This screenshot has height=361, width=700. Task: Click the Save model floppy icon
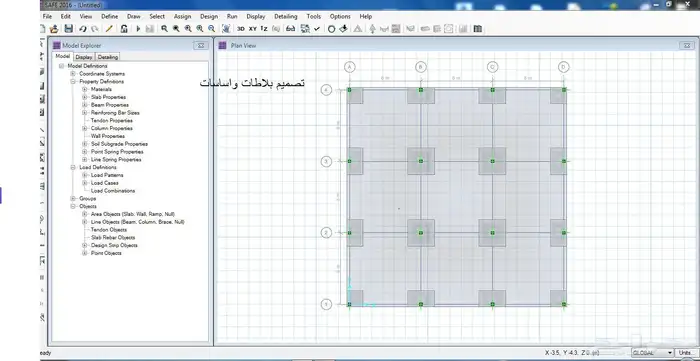coord(68,29)
